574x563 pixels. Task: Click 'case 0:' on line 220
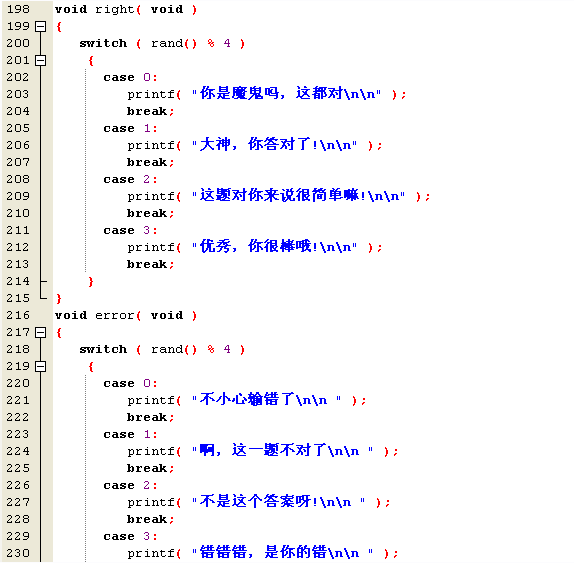point(130,384)
